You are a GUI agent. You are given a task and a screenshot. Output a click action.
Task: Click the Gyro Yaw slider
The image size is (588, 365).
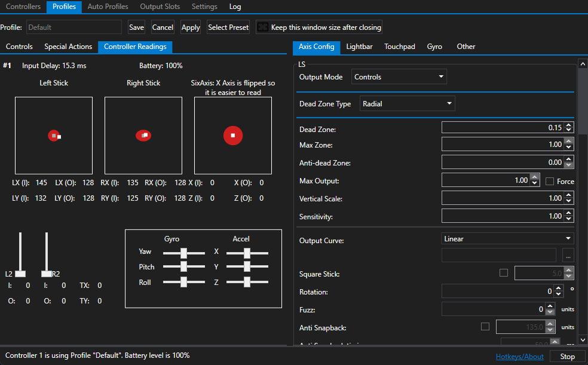183,251
